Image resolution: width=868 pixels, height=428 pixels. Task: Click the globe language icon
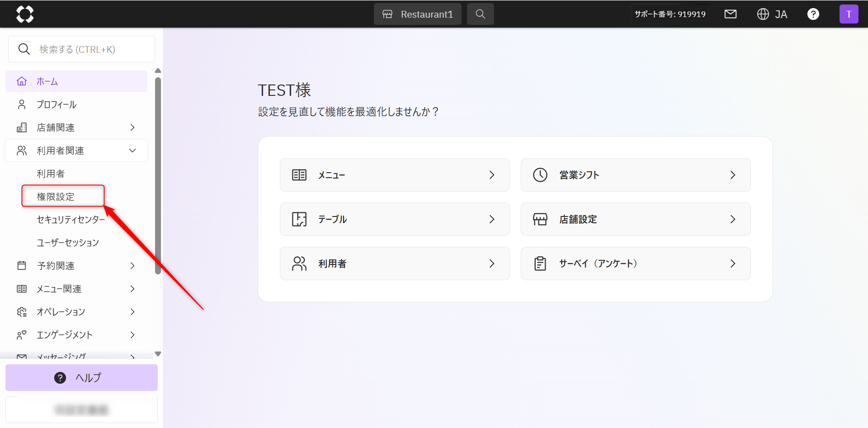763,14
